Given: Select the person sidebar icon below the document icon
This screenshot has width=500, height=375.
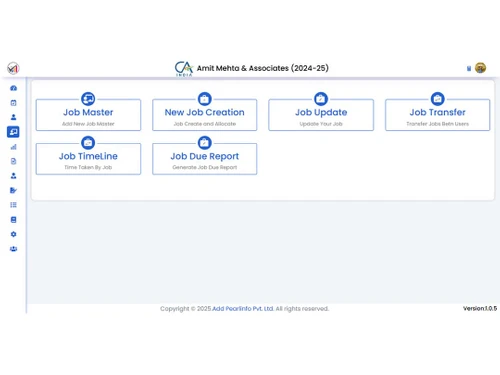Looking at the screenshot, I should [13, 176].
